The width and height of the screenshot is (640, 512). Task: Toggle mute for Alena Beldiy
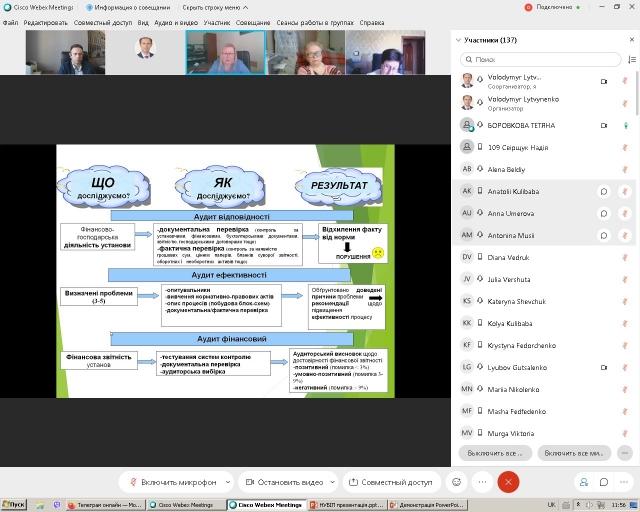point(625,169)
